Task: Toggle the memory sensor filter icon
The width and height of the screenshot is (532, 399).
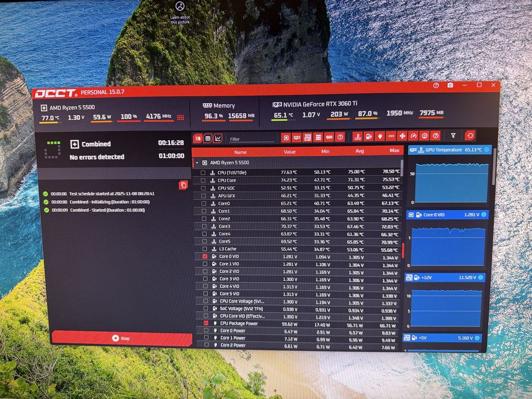Action: point(329,137)
